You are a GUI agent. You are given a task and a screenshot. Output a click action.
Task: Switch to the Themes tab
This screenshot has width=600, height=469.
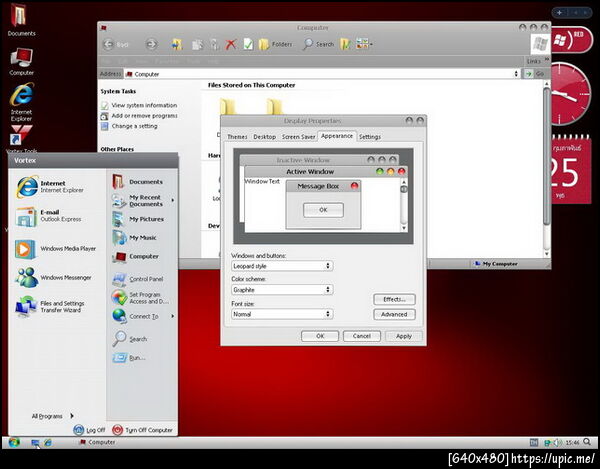pos(237,137)
